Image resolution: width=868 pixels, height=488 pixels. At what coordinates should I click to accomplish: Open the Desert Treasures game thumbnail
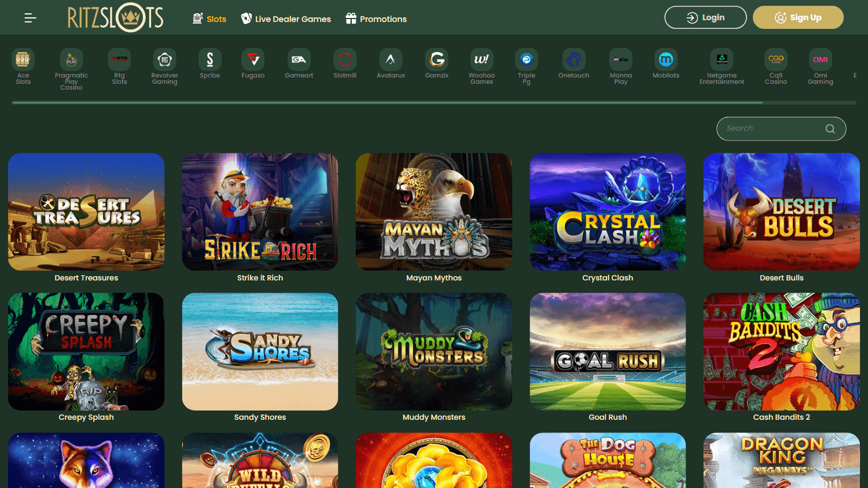pos(86,212)
